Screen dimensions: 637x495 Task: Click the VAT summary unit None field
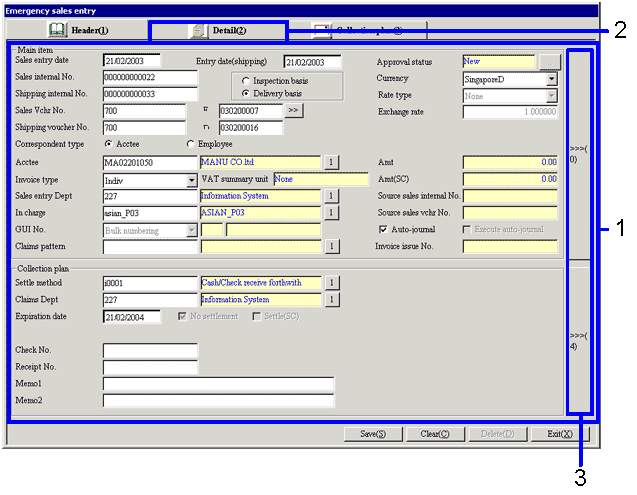pyautogui.click(x=321, y=179)
